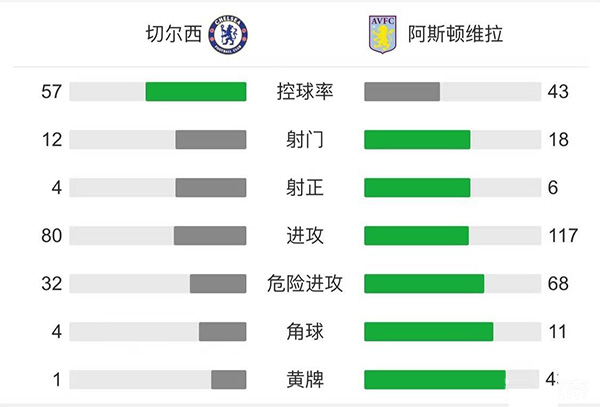Screen dimensions: 600x407
Task: Pick the 危险进攻 stat label
Action: pyautogui.click(x=305, y=284)
